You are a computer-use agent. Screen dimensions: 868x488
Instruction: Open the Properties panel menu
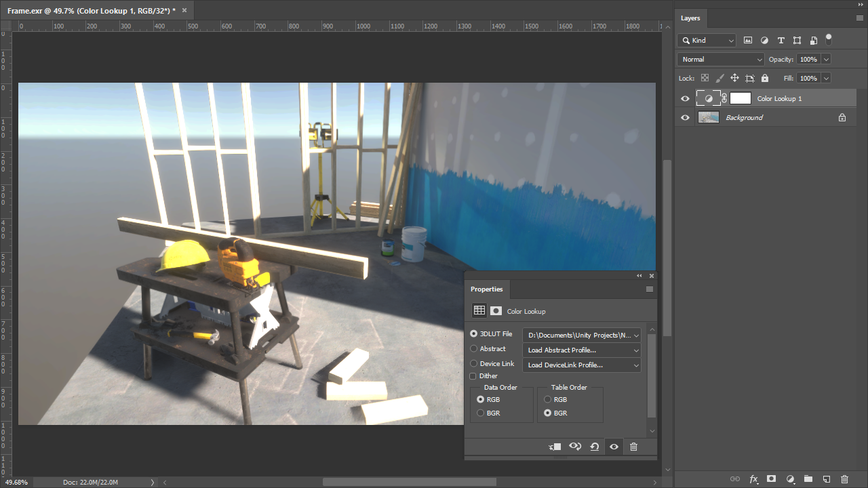point(649,289)
